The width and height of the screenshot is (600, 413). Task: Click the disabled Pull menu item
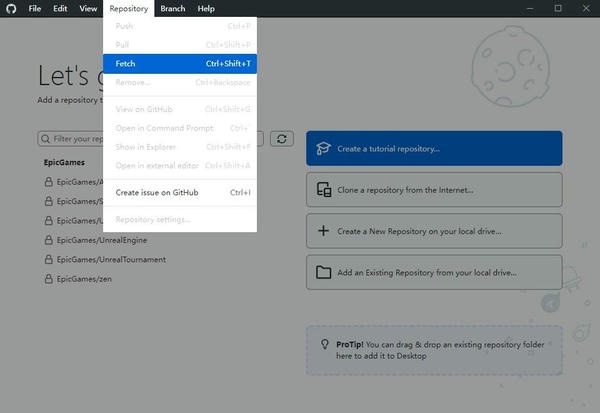pos(180,45)
